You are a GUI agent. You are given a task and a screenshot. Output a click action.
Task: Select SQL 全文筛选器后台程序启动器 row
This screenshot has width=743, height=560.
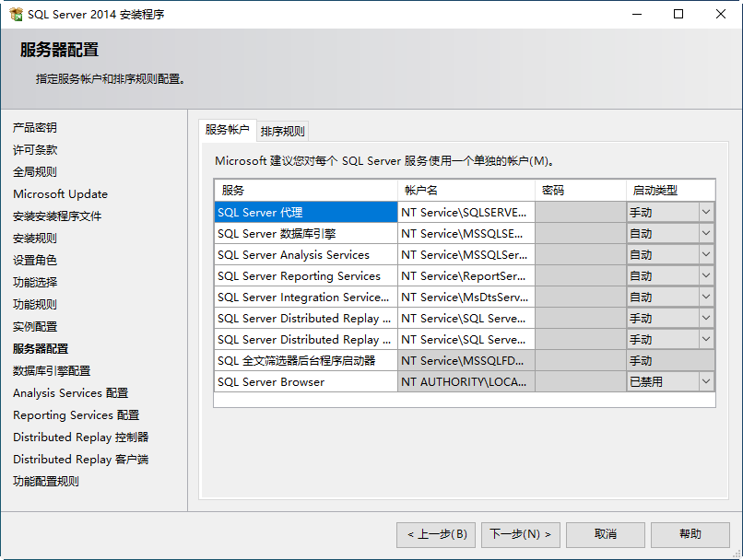[x=306, y=361]
